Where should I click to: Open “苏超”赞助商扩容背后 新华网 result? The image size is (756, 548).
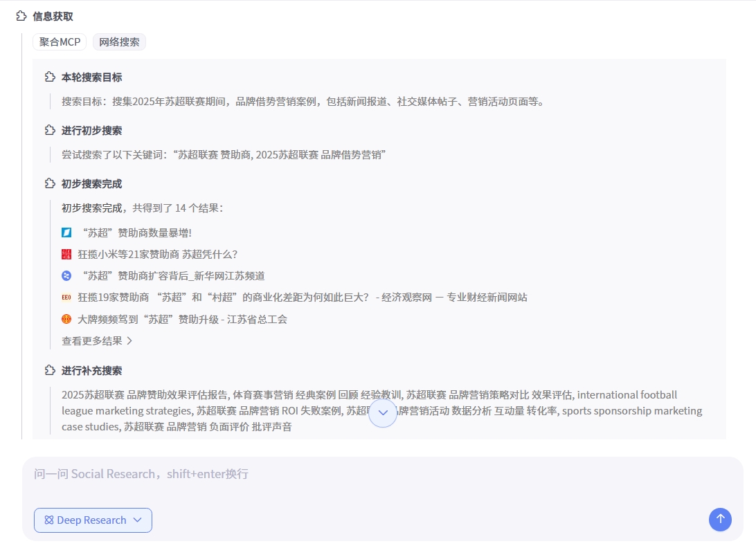point(174,275)
